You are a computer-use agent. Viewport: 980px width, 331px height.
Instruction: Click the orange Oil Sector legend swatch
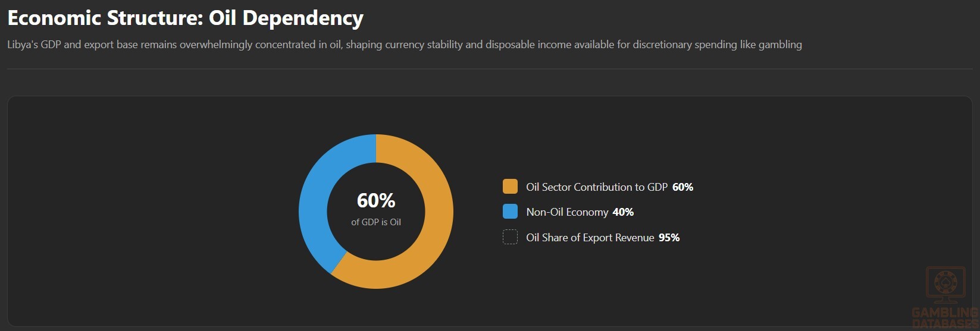tap(510, 187)
